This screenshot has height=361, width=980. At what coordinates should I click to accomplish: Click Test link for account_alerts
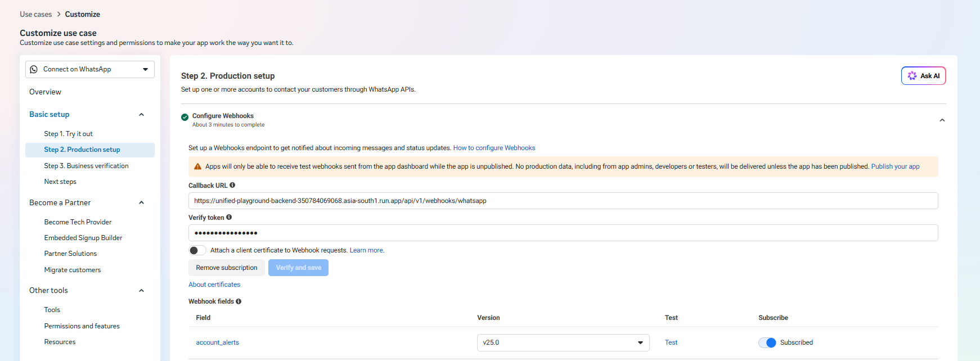click(x=671, y=342)
